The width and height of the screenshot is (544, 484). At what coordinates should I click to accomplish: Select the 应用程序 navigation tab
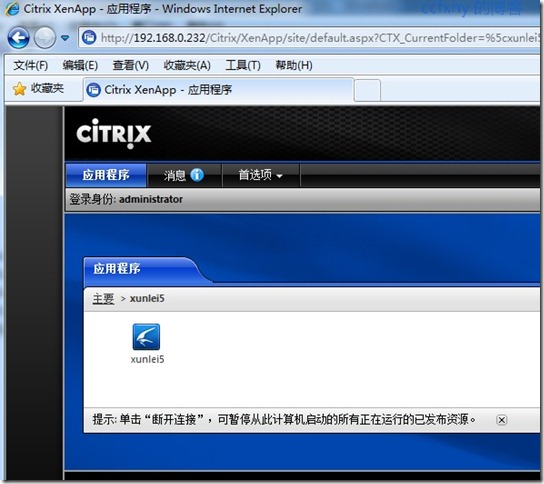click(x=106, y=175)
